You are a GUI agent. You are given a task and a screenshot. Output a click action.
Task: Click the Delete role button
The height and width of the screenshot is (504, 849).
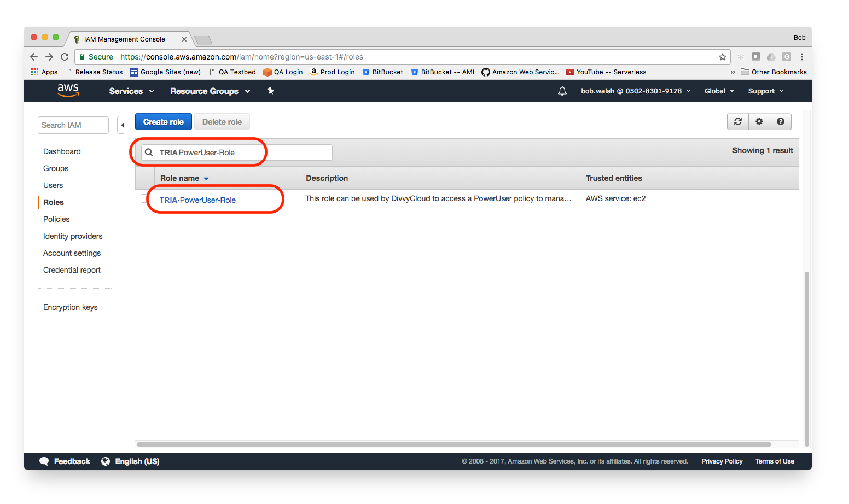pyautogui.click(x=222, y=122)
